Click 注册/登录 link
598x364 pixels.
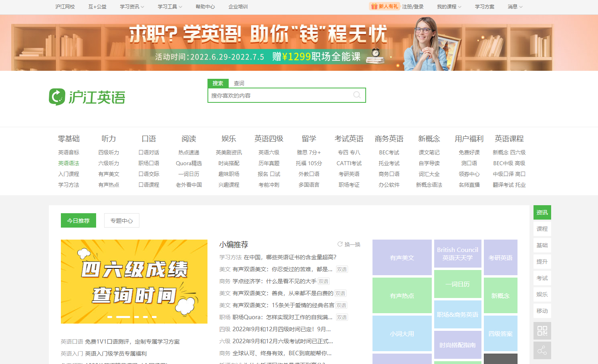point(413,7)
